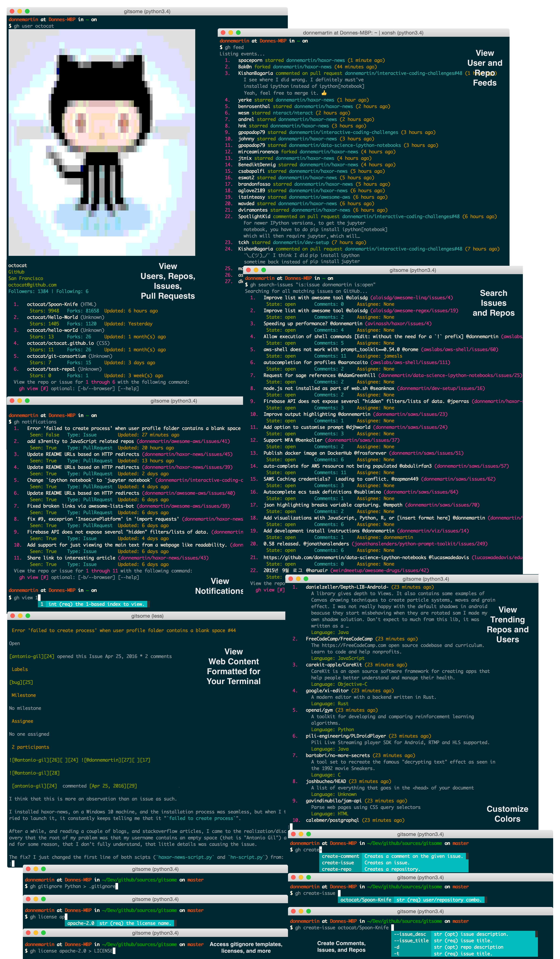560x959 pixels.
Task: Click the octocat pixel avatar image
Action: pyautogui.click(x=102, y=142)
